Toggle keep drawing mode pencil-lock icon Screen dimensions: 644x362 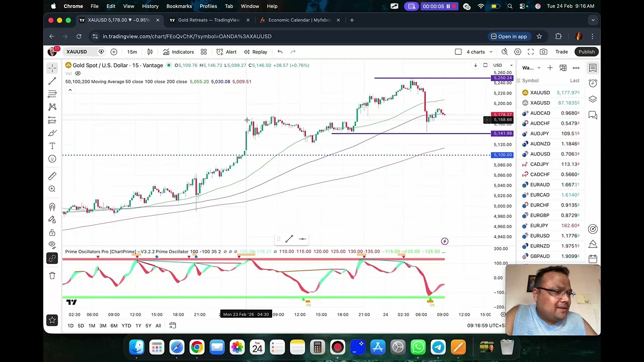point(52,220)
